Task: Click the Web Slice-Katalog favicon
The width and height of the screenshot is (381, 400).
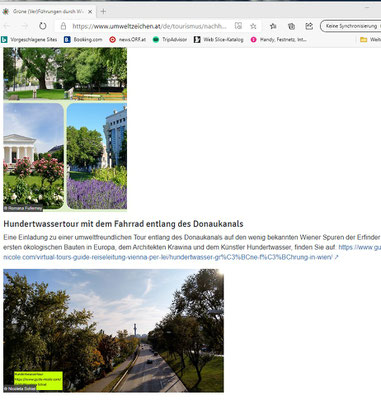Action: pos(197,40)
